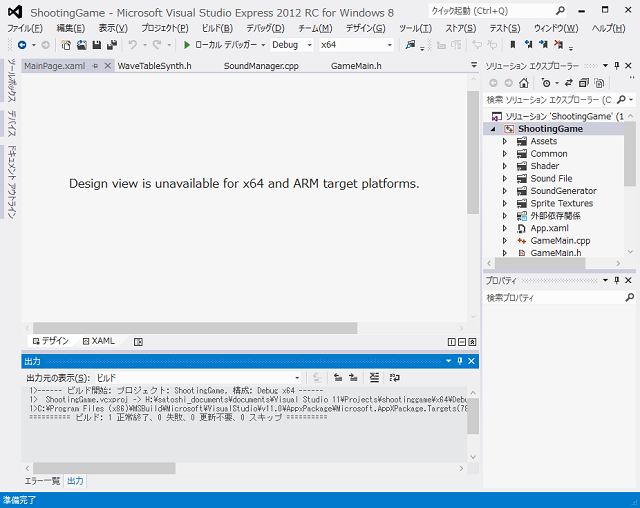The width and height of the screenshot is (640, 508).
Task: Open the ビルド(B) menu
Action: click(x=216, y=28)
